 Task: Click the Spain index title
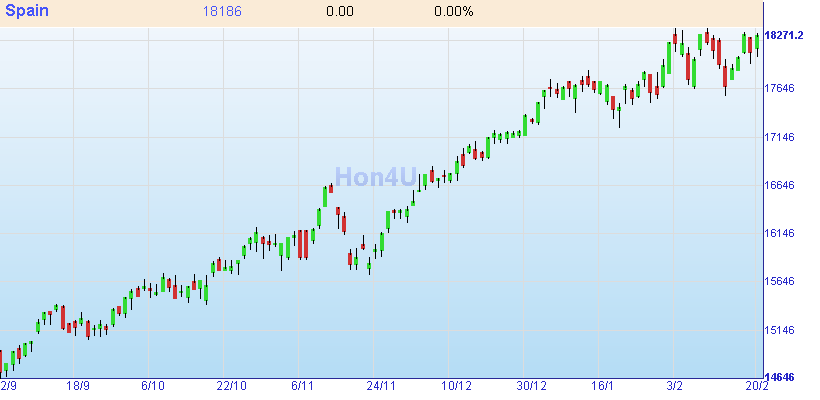coord(26,12)
